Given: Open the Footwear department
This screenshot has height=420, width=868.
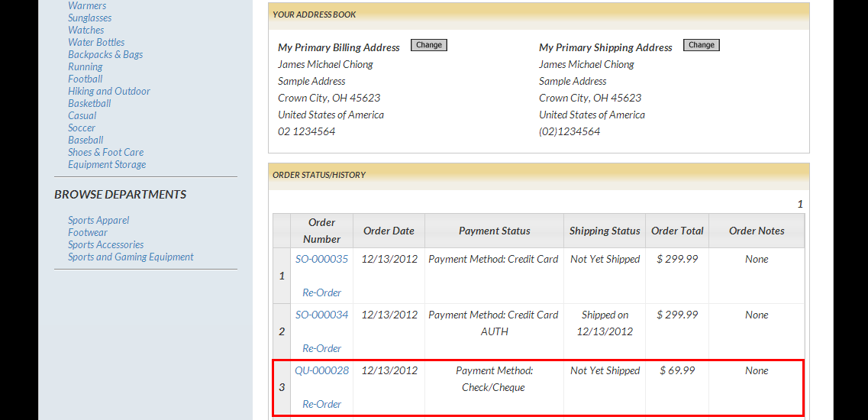Looking at the screenshot, I should pyautogui.click(x=88, y=232).
